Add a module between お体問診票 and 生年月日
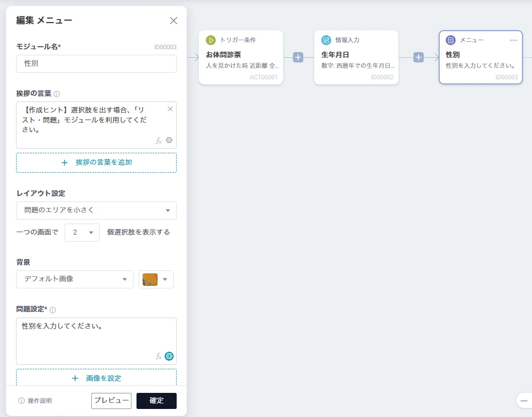This screenshot has width=532, height=417. 298,57
